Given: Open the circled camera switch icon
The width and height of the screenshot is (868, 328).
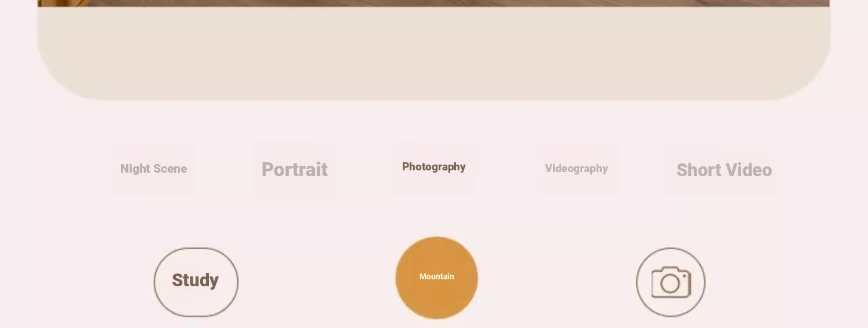Looking at the screenshot, I should (x=671, y=282).
